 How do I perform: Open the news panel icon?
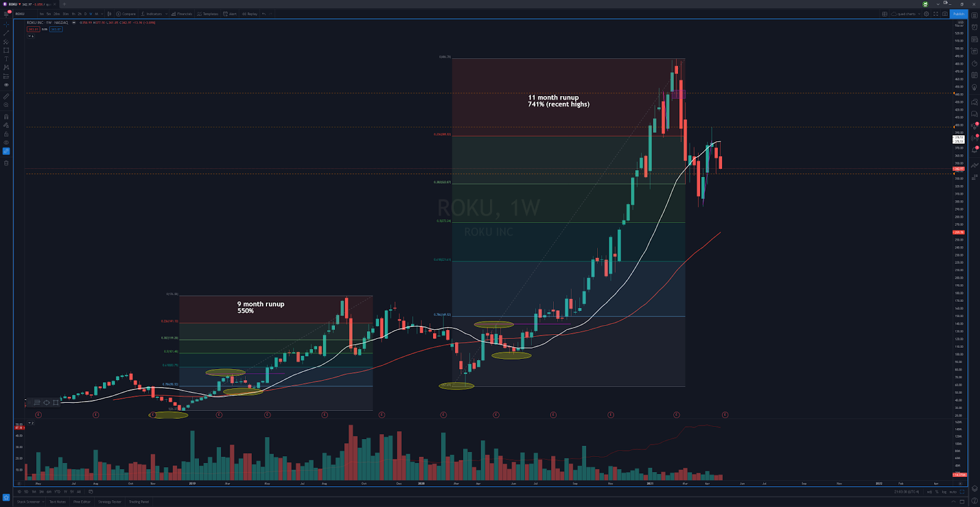click(x=974, y=39)
